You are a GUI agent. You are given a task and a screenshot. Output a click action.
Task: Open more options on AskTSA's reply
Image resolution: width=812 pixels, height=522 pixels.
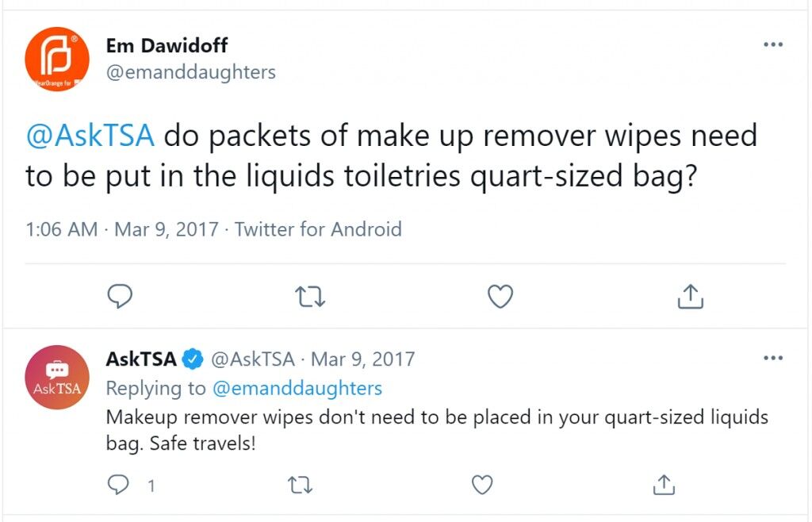773,358
